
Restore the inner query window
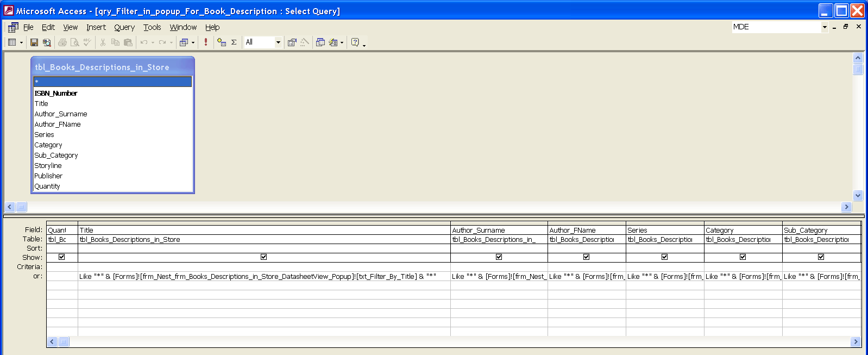pyautogui.click(x=846, y=27)
